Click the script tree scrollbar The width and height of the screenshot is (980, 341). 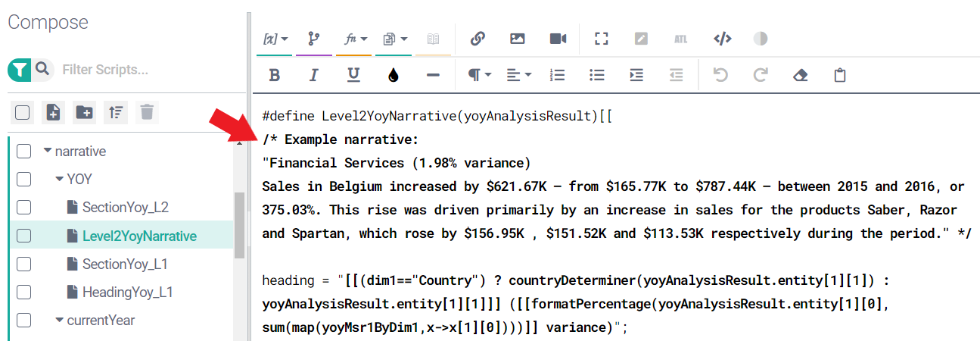click(x=239, y=224)
